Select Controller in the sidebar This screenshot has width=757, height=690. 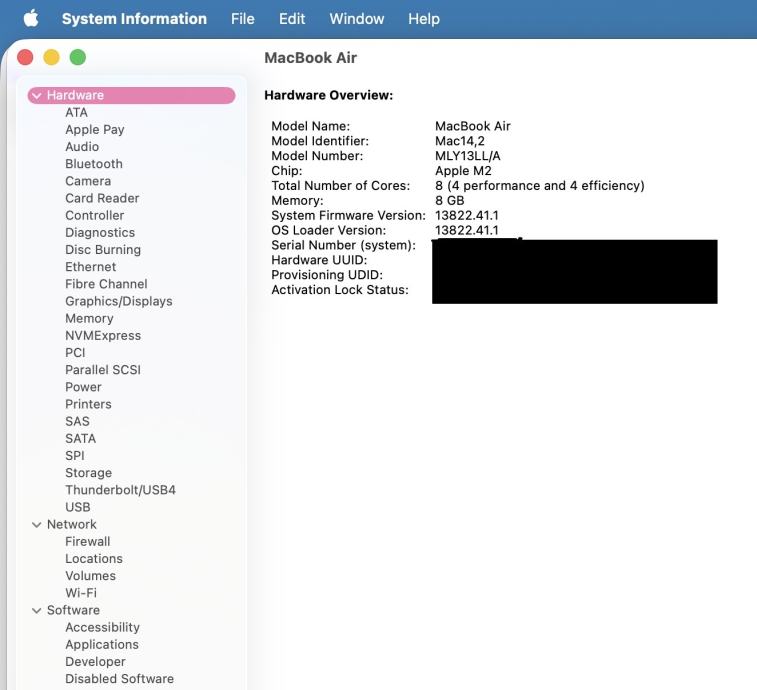tap(95, 215)
